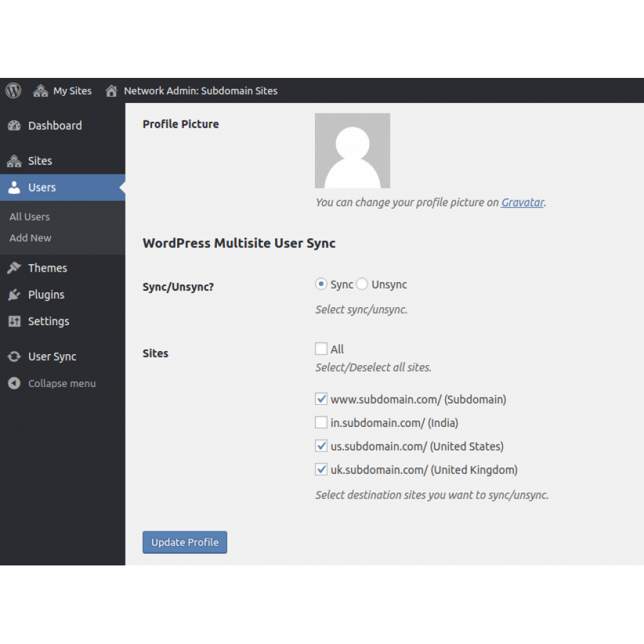Check the All sites checkbox
Viewport: 644px width, 644px height.
point(321,348)
